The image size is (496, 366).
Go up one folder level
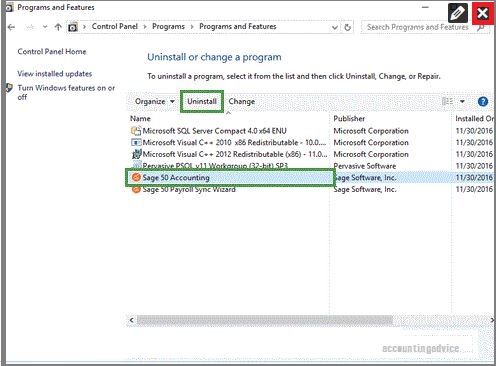tap(58, 27)
